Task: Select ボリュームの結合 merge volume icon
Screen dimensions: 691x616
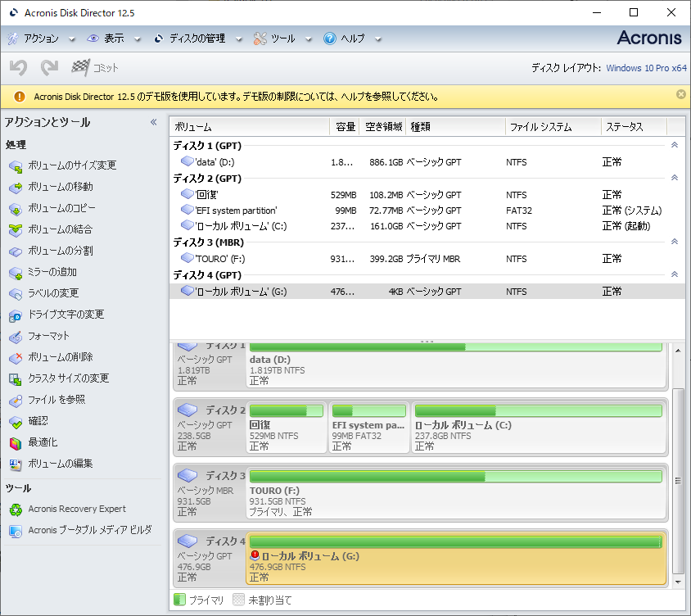Action: (x=16, y=229)
